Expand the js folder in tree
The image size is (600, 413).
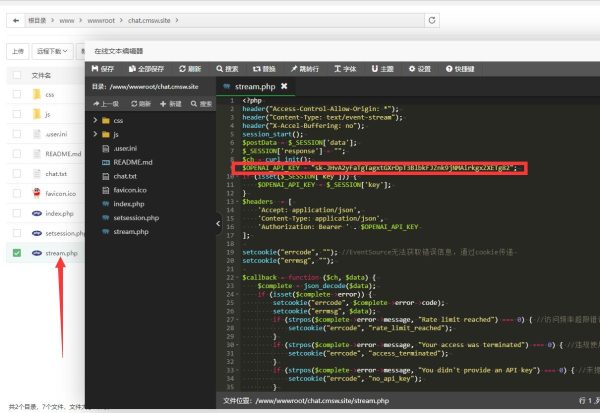(95, 134)
